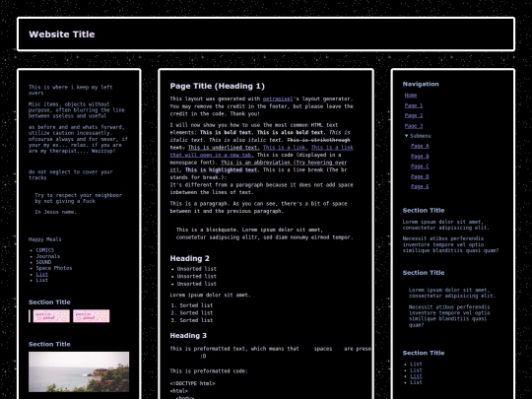Open the Home navigation link
The image size is (532, 399).
(x=411, y=96)
